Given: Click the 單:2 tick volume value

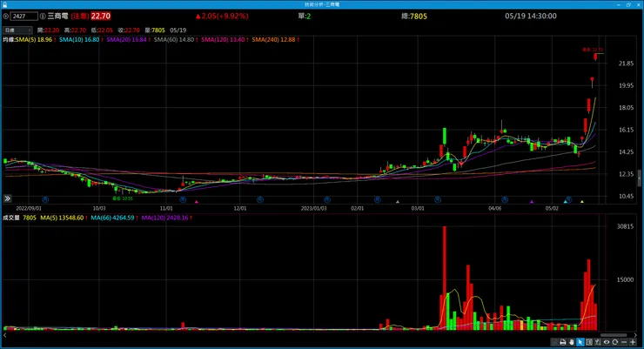Looking at the screenshot, I should [x=305, y=16].
